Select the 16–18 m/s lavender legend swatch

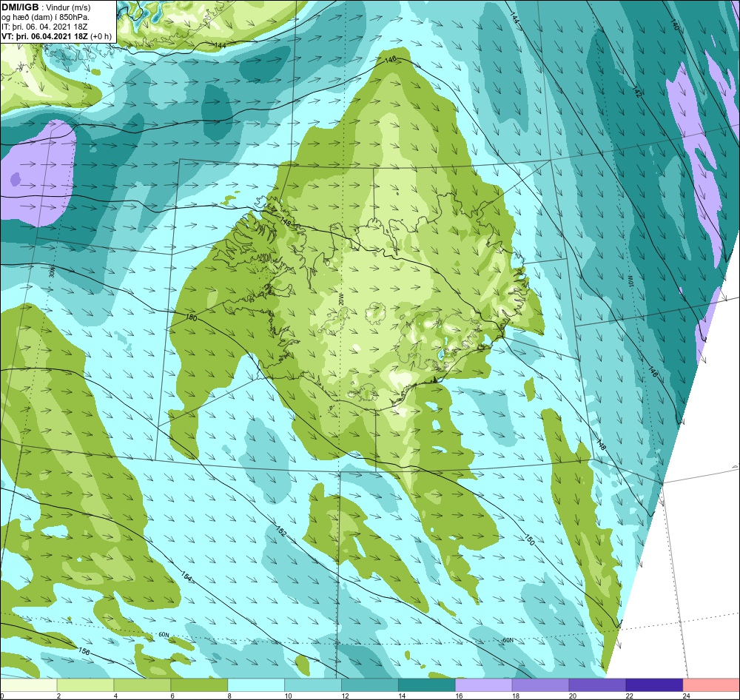point(484,685)
